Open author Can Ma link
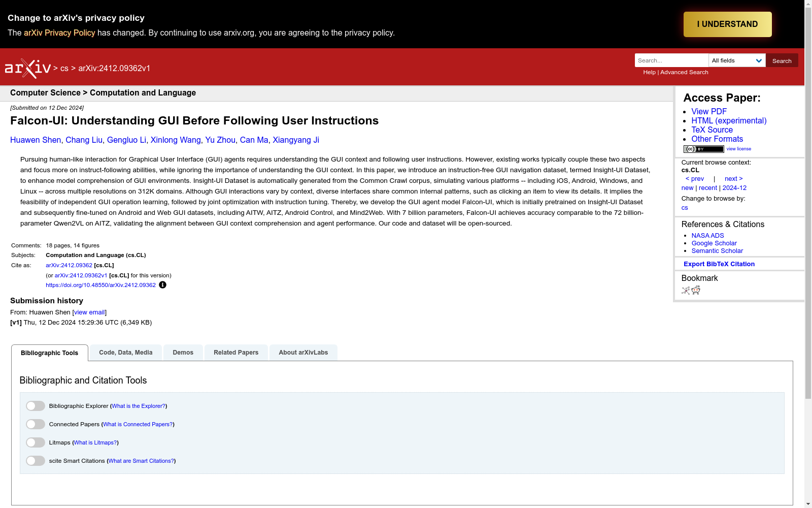Image resolution: width=812 pixels, height=508 pixels. (254, 140)
